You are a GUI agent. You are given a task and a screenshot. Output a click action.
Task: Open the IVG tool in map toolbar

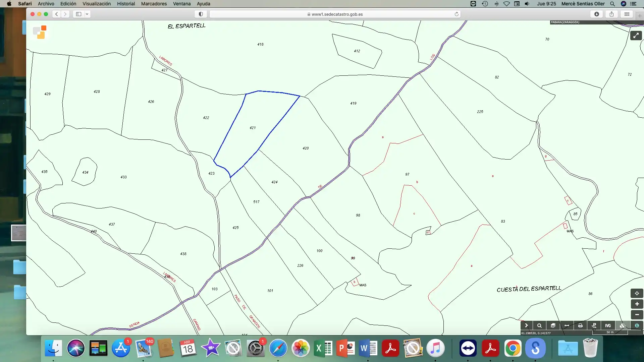[608, 325]
